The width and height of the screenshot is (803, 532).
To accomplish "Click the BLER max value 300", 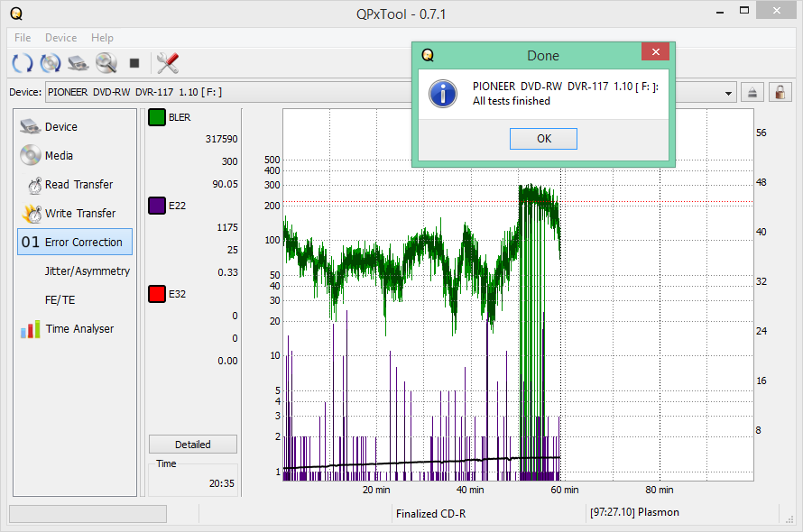I will (x=229, y=161).
